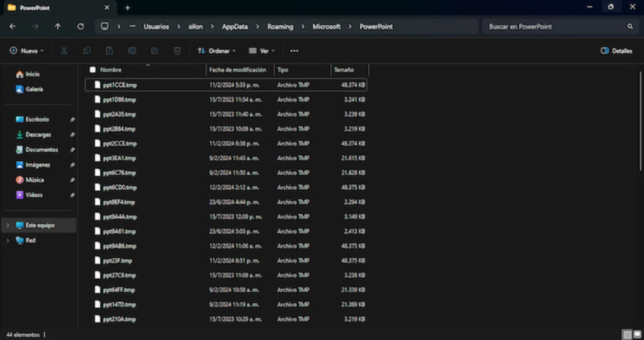
Task: Close the PowerPoint tab
Action: [107, 8]
